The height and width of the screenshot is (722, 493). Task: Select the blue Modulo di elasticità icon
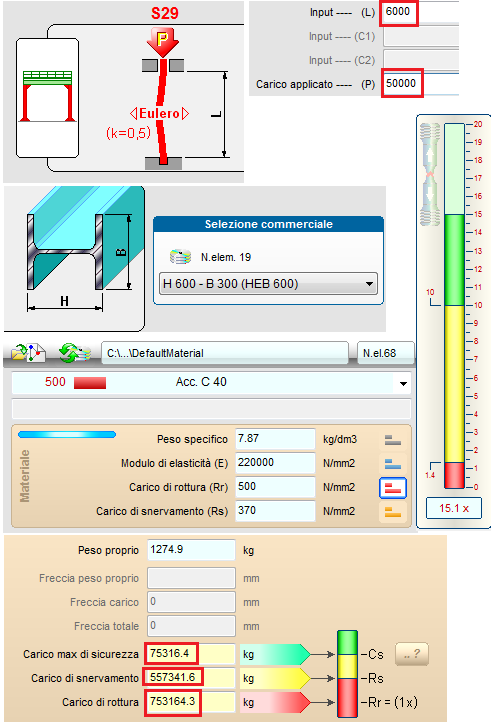(x=393, y=464)
